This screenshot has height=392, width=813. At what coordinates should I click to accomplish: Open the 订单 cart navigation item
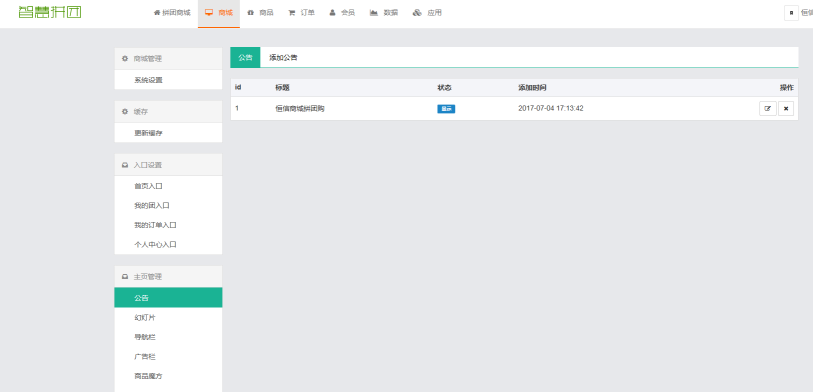click(x=301, y=13)
